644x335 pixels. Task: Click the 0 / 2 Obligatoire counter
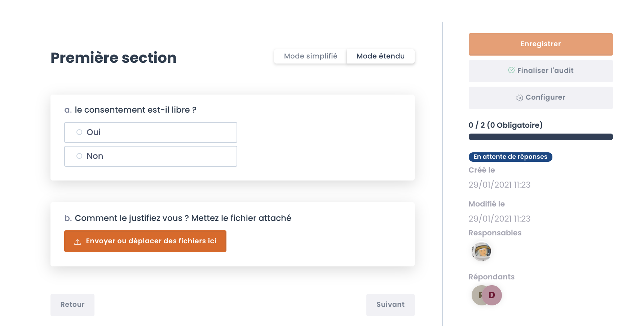[x=506, y=125]
